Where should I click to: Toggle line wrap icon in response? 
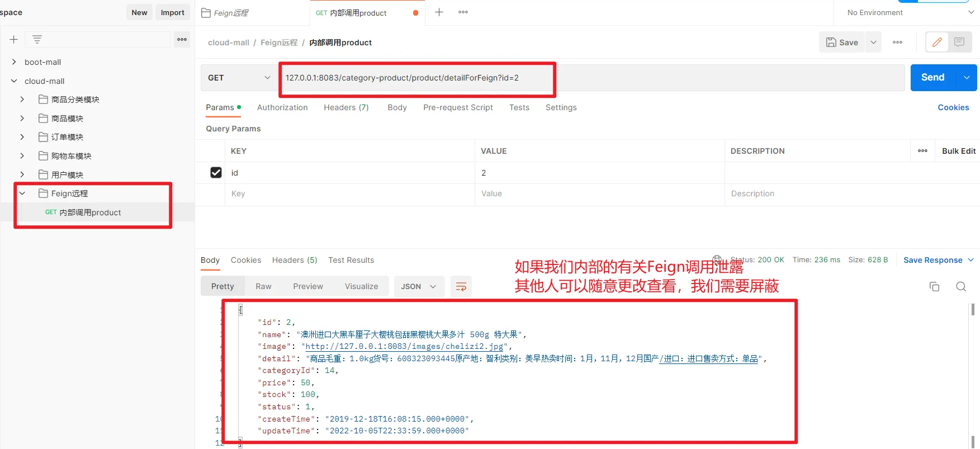coord(461,287)
